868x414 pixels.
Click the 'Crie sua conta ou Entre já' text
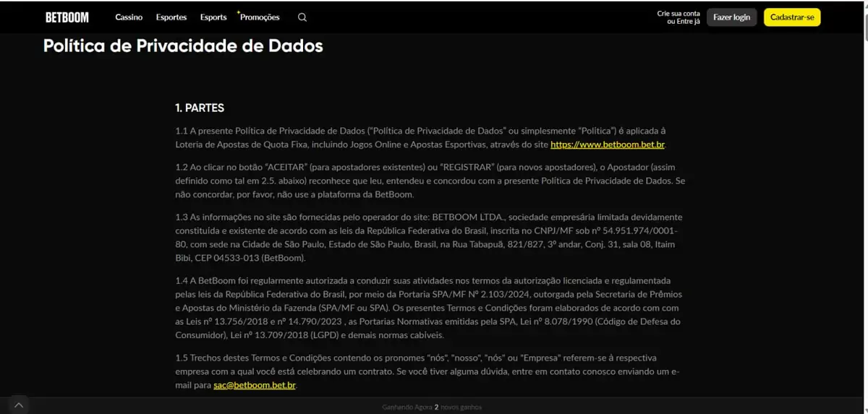[678, 17]
